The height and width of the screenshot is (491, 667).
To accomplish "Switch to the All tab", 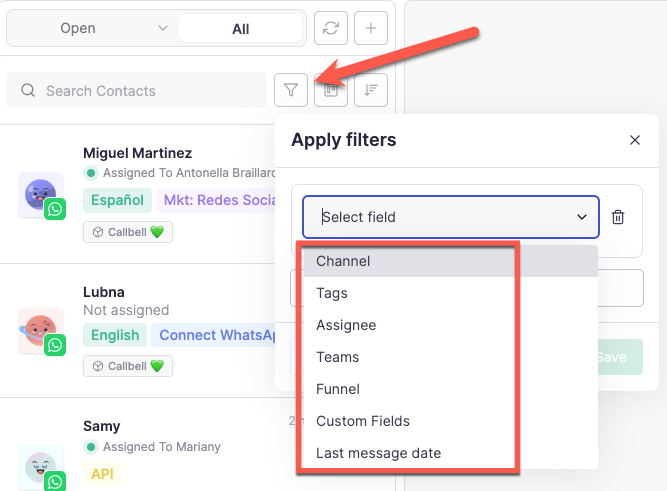I will click(x=241, y=29).
